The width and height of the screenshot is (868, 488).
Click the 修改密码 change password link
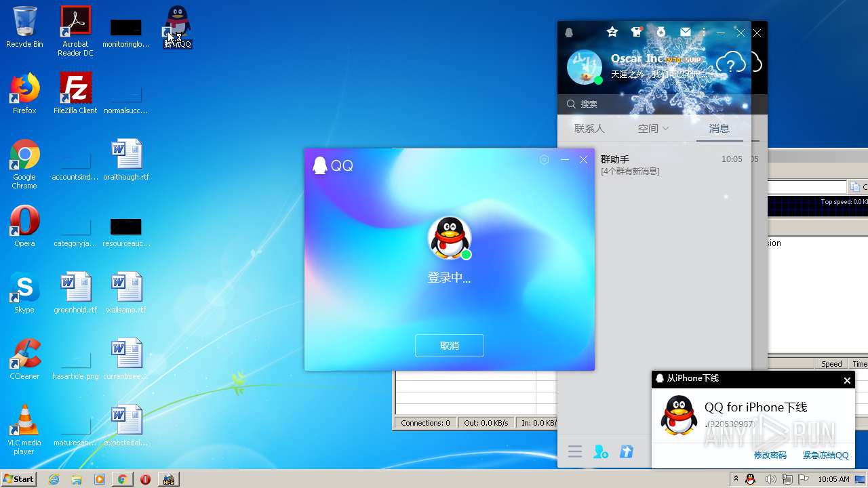click(770, 455)
